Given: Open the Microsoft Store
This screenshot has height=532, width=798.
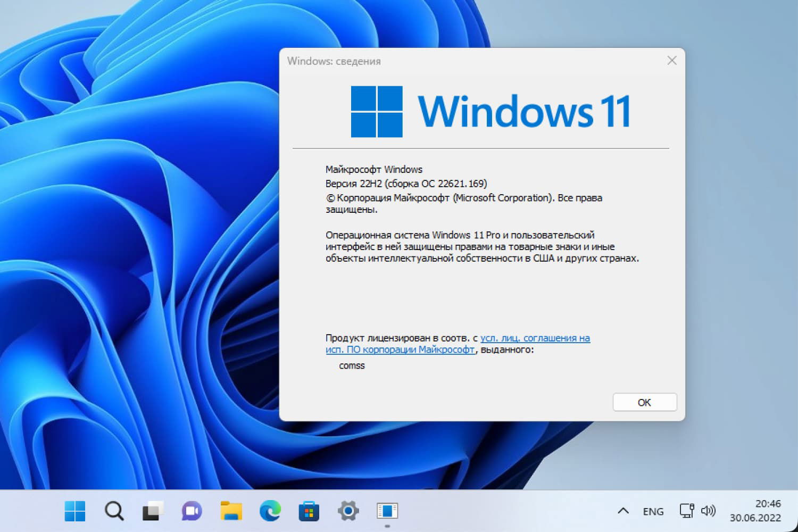Looking at the screenshot, I should point(309,511).
